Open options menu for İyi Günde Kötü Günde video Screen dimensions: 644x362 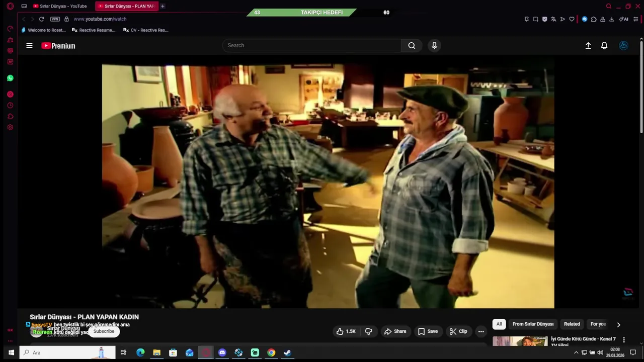(624, 340)
